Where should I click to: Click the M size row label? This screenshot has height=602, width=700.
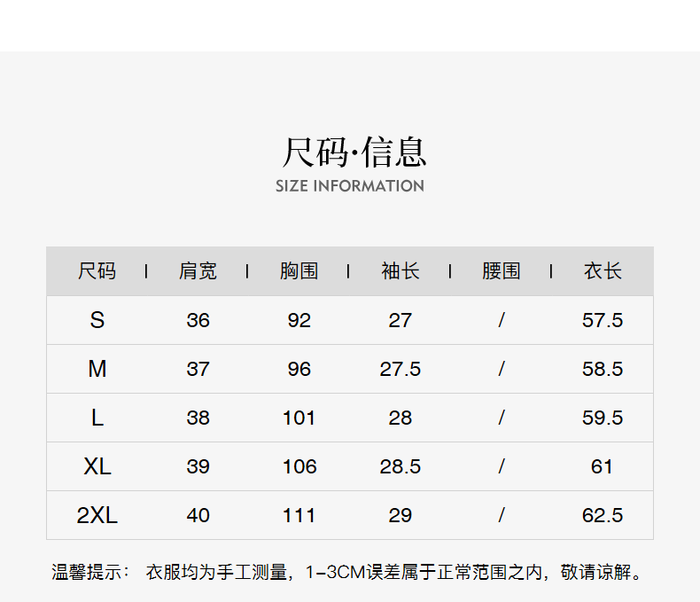pyautogui.click(x=97, y=369)
